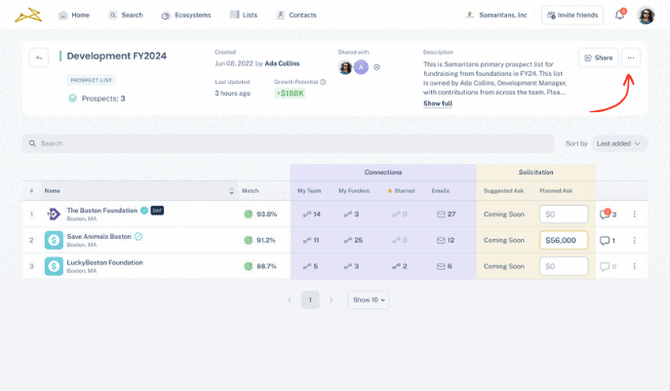Expand description with Show full
This screenshot has width=670, height=391.
click(438, 103)
